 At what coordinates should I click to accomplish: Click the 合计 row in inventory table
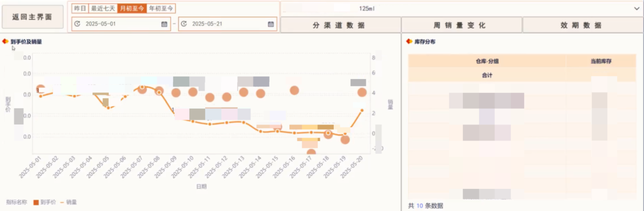[x=522, y=75]
